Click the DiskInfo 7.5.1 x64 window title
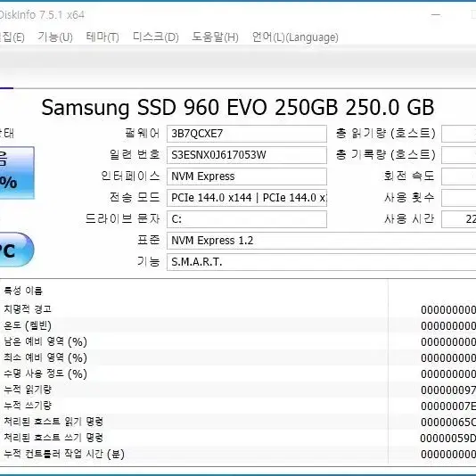 [42, 14]
